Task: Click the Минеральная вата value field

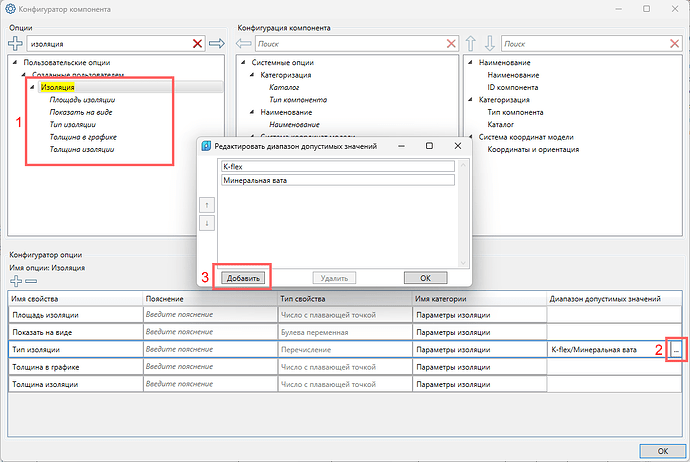Action: click(338, 180)
